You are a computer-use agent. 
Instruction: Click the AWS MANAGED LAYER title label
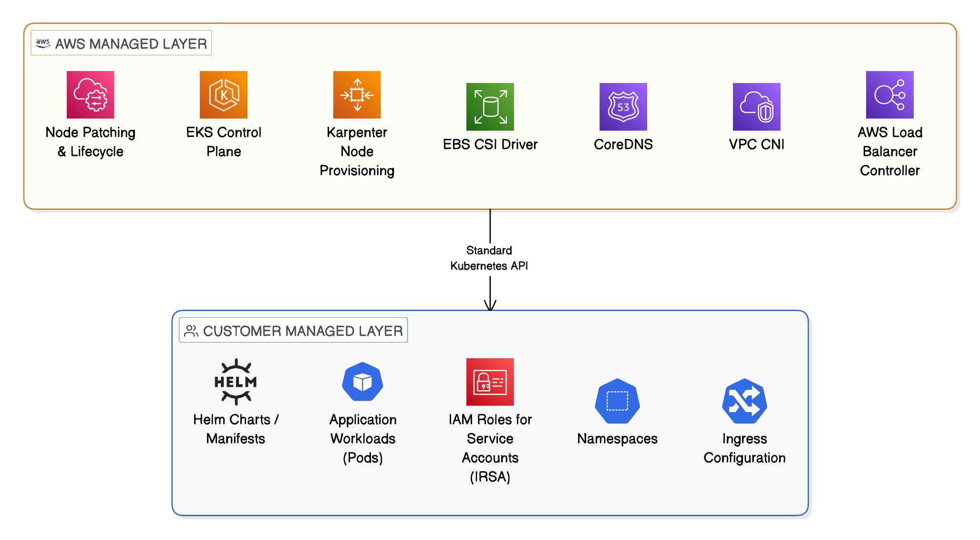coord(131,44)
